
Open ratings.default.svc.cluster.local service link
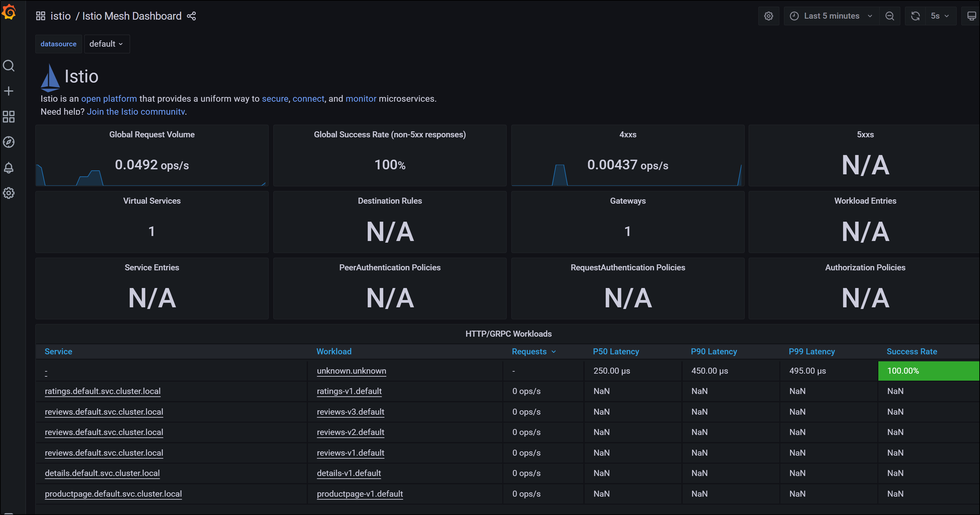pyautogui.click(x=102, y=391)
